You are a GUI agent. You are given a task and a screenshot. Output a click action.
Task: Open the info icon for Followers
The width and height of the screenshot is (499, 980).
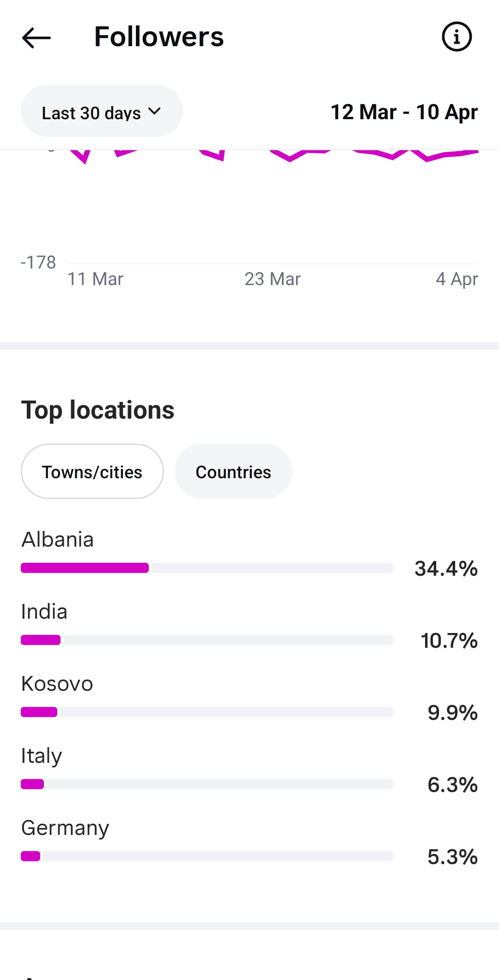(456, 37)
